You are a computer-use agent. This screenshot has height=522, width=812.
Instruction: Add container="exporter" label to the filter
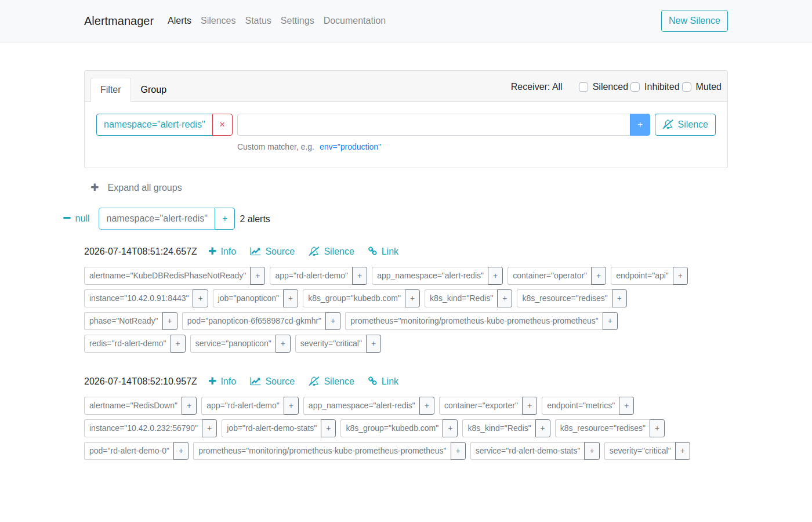(530, 405)
